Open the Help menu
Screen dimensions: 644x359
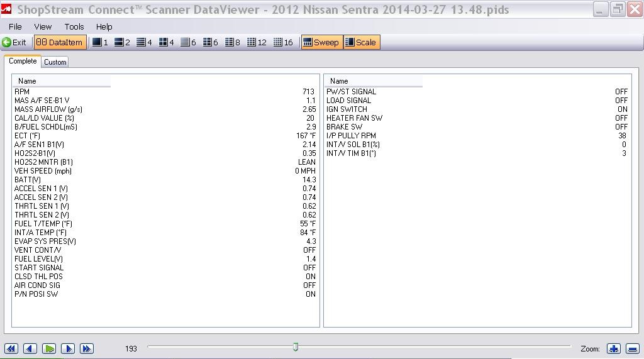point(104,26)
